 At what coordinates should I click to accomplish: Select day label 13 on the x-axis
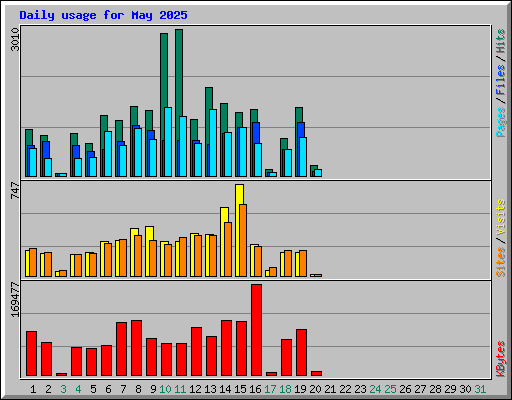210,389
